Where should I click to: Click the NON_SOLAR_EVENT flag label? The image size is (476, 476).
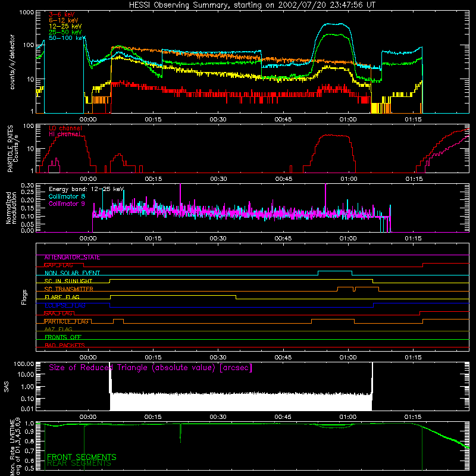click(x=72, y=273)
